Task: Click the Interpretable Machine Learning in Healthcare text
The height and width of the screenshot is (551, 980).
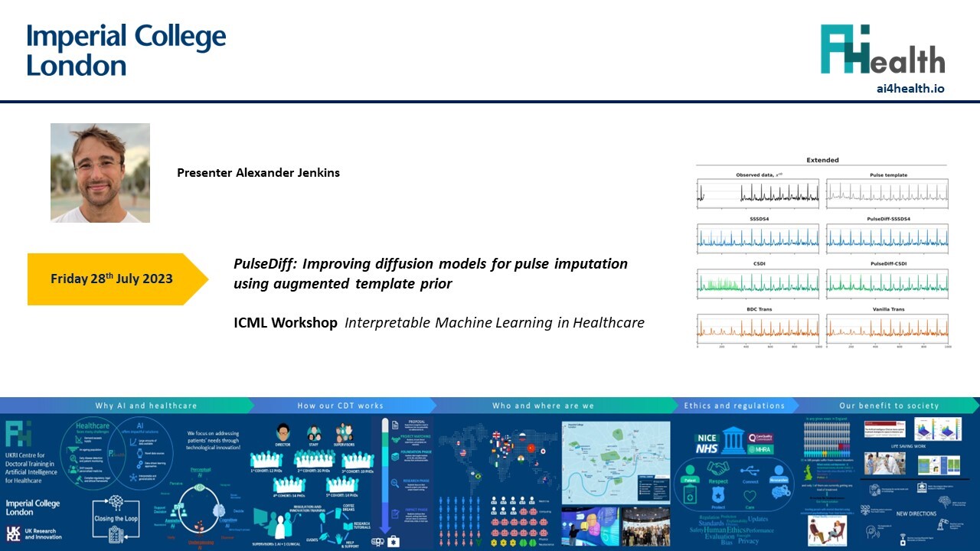Action: click(495, 323)
